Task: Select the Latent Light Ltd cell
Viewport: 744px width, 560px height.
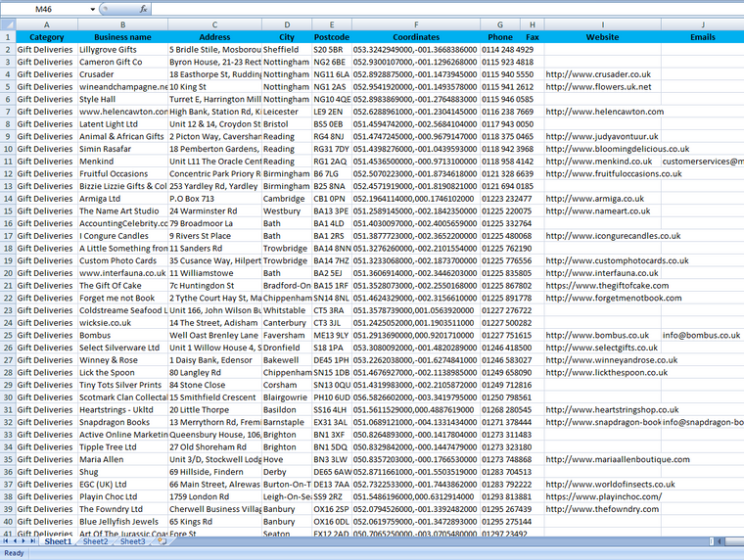Action: pyautogui.click(x=122, y=124)
